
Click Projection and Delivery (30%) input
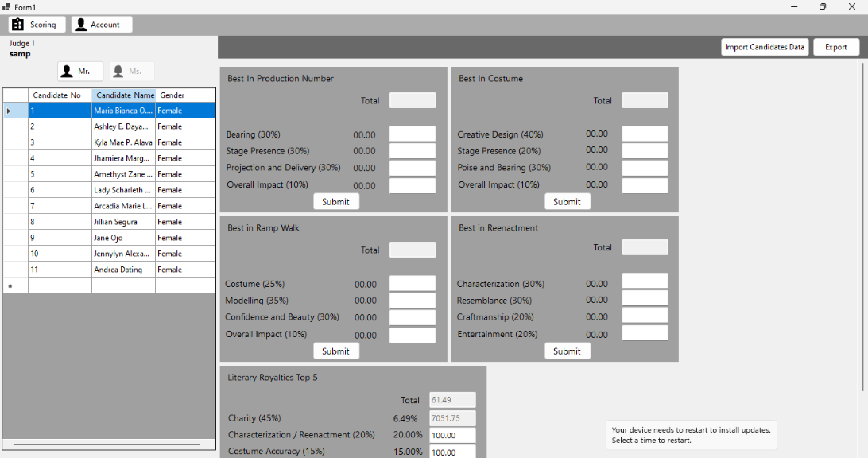coord(413,168)
